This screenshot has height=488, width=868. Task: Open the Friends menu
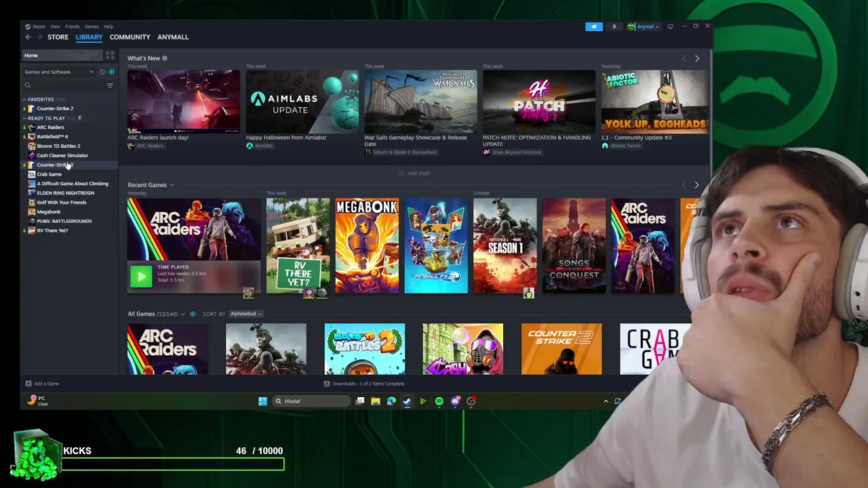[x=72, y=26]
